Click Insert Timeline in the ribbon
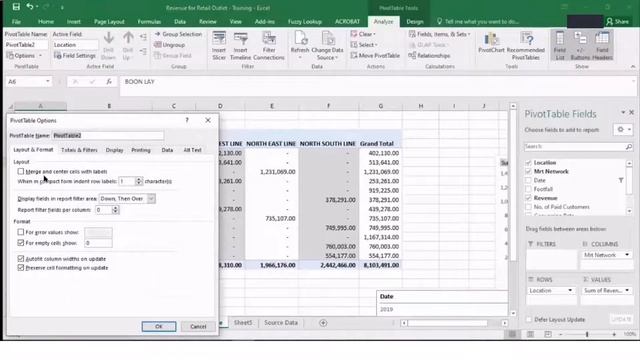Screen dimensions: 640x360 pos(240,46)
